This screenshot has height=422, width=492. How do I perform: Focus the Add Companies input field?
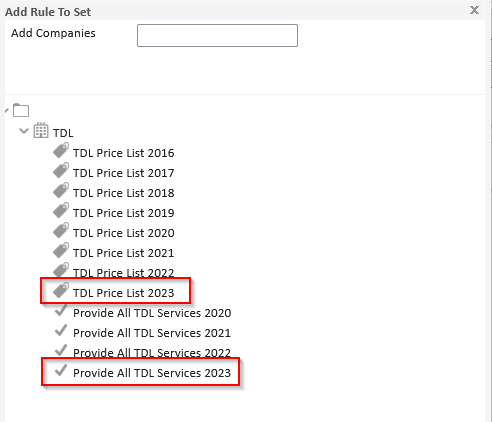click(x=217, y=35)
